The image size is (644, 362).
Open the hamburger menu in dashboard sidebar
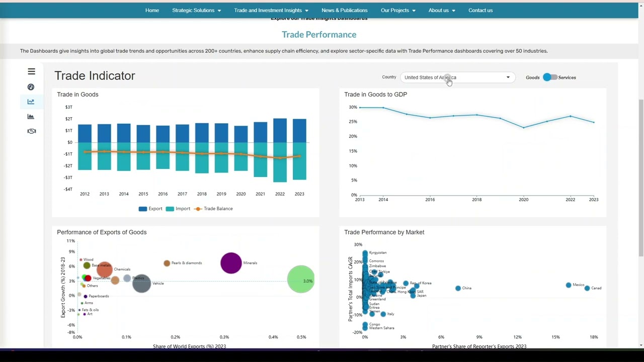point(31,71)
